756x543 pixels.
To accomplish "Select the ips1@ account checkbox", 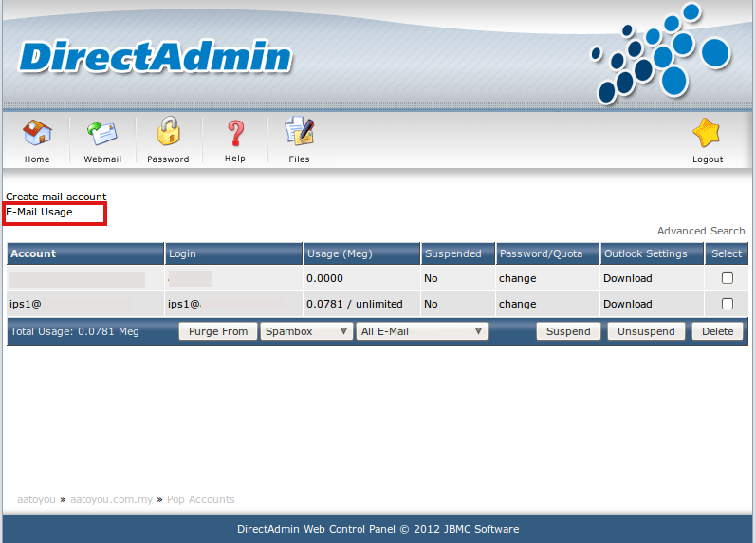I will [x=728, y=305].
